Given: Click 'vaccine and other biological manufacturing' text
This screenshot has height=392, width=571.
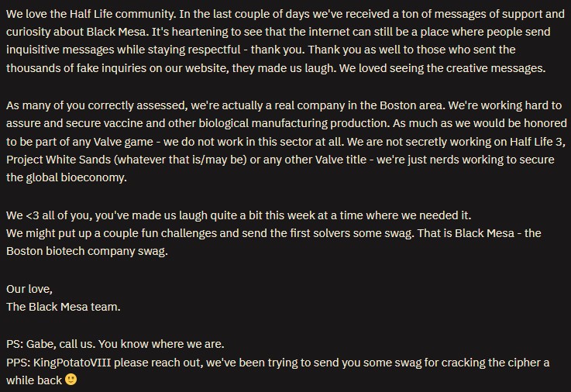Looking at the screenshot, I should (x=215, y=123).
